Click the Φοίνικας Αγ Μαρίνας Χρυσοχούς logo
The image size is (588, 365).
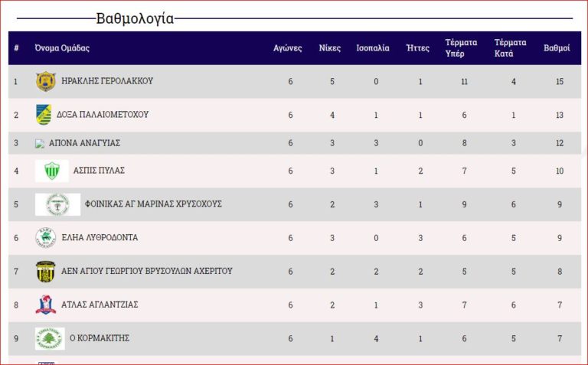(x=57, y=204)
